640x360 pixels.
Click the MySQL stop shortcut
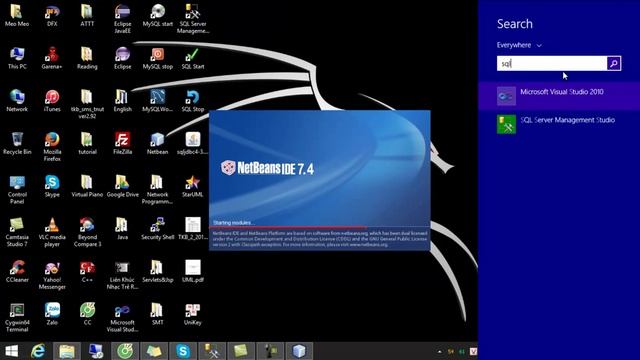coord(158,58)
